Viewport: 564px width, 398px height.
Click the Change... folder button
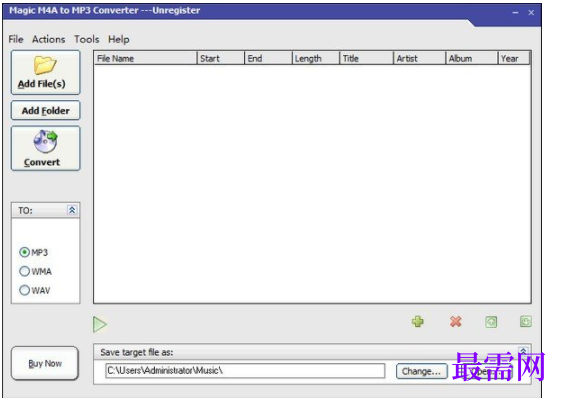coord(422,371)
